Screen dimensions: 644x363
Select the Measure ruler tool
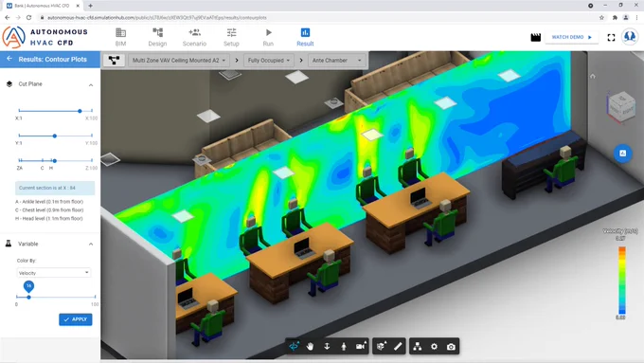click(x=398, y=347)
